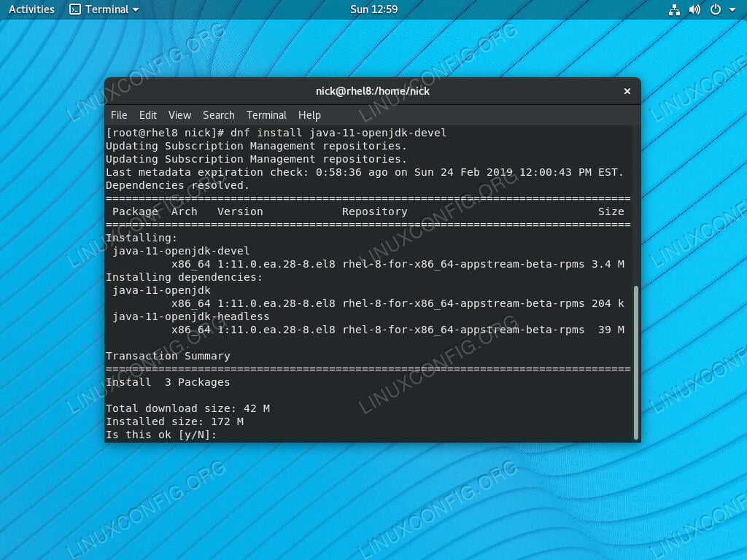
Task: Click the 'Version' column header text
Action: [x=240, y=211]
